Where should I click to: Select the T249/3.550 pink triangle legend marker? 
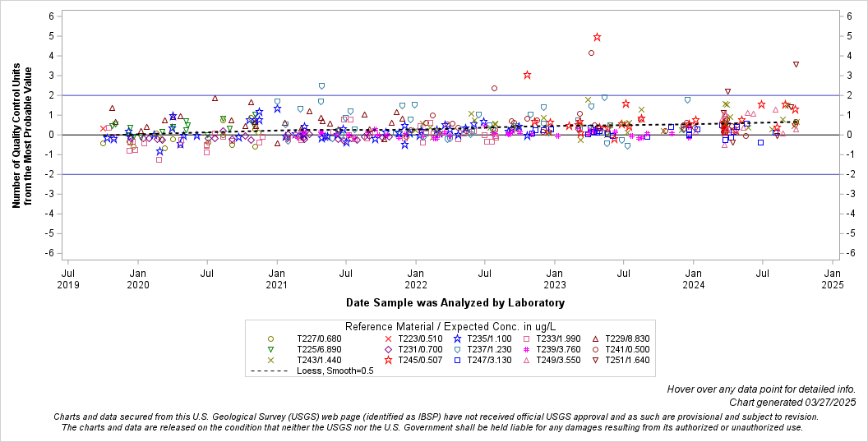(526, 360)
